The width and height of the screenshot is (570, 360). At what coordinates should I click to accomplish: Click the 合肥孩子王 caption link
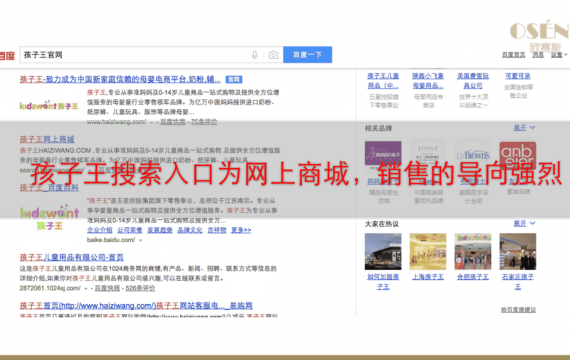click(473, 277)
